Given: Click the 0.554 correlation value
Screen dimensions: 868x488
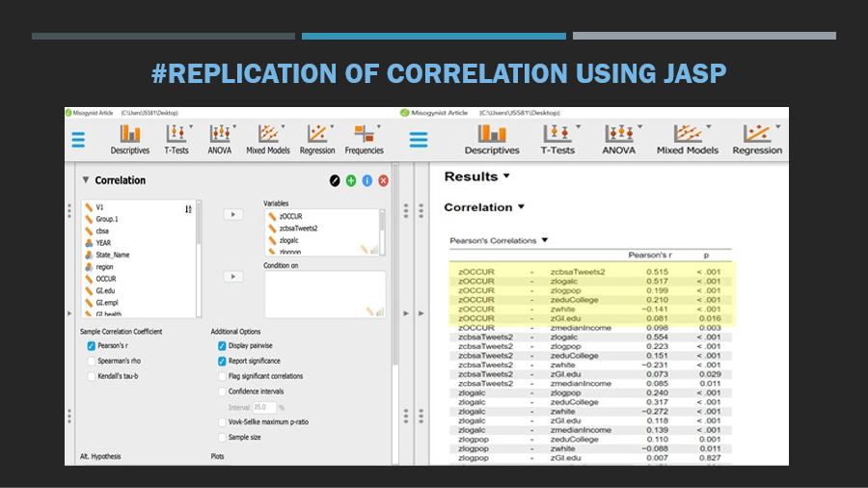Looking at the screenshot, I should pos(657,337).
